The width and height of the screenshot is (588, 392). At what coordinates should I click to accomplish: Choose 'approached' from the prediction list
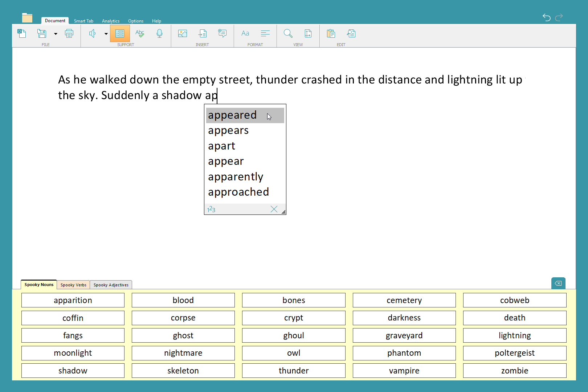238,192
